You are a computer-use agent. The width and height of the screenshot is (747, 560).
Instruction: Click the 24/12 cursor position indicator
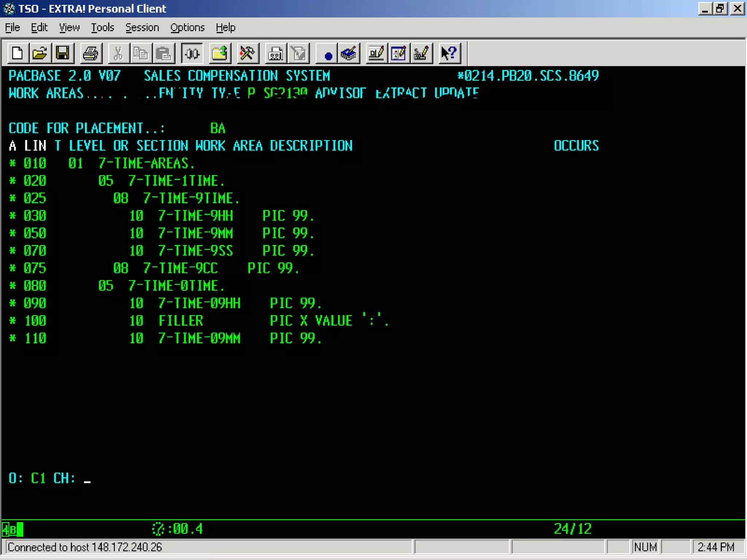[573, 529]
